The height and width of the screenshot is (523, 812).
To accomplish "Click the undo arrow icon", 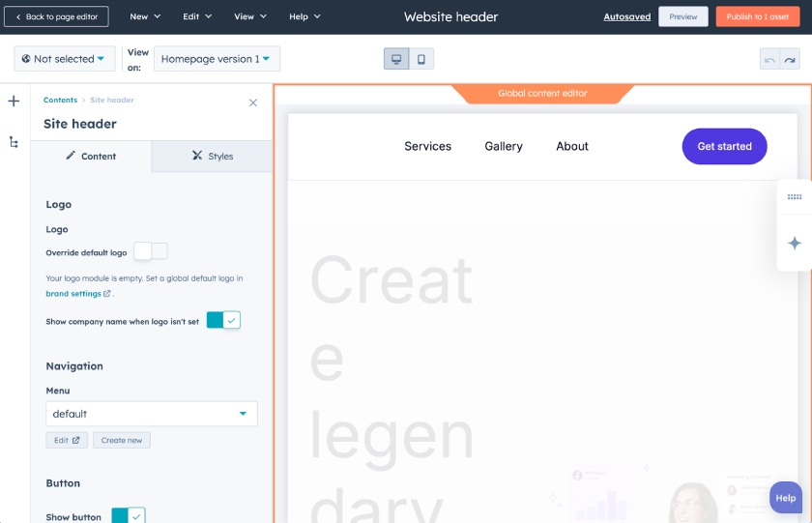I will [x=769, y=60].
